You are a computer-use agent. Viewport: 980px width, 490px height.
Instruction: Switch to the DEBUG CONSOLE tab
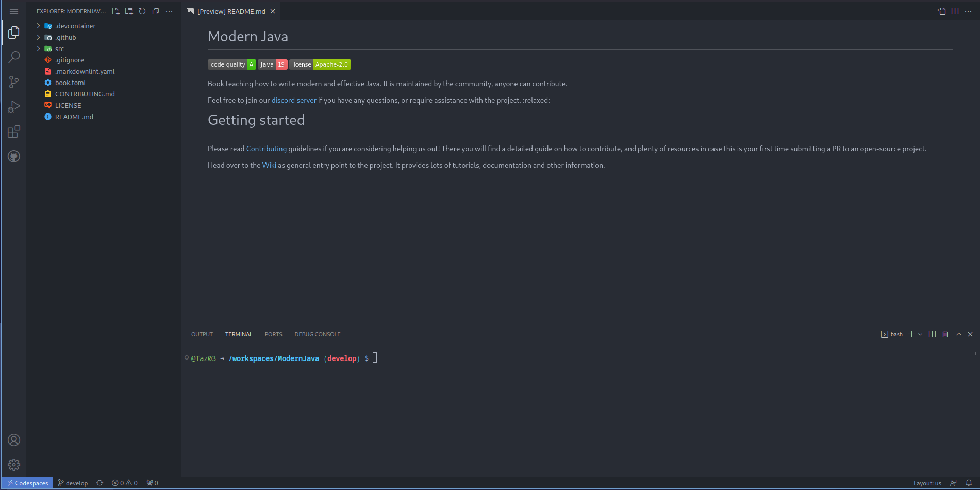[317, 334]
